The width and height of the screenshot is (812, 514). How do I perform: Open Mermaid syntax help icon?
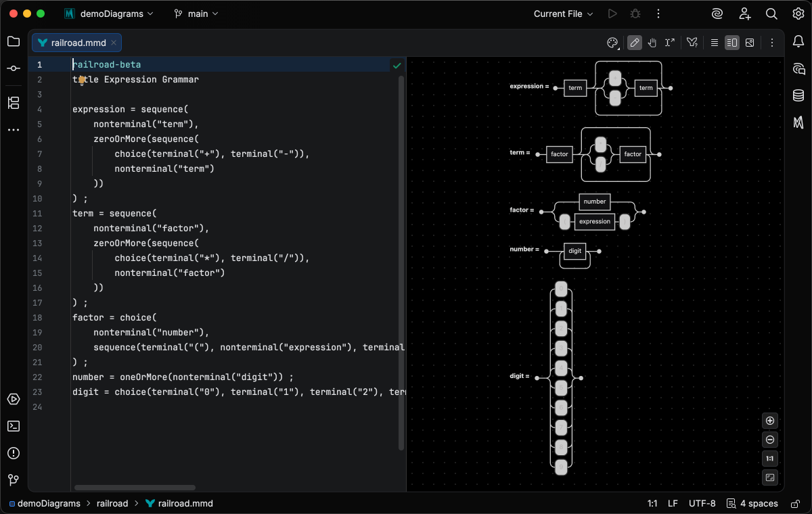(692, 43)
